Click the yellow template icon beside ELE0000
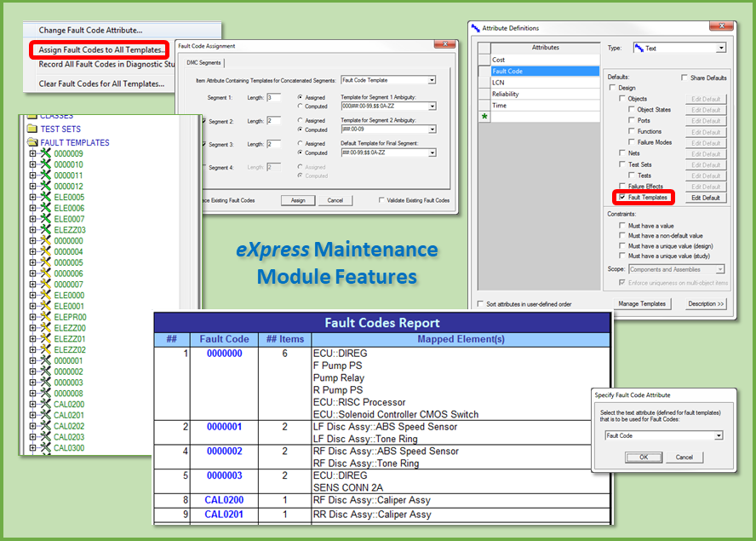 [46, 296]
